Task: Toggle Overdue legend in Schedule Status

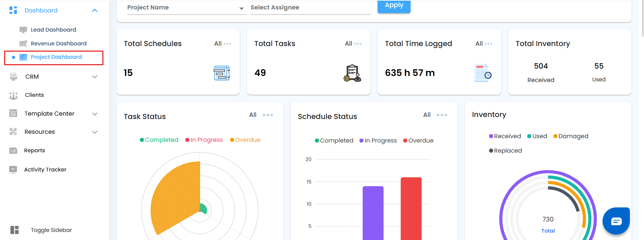Action: click(x=418, y=141)
